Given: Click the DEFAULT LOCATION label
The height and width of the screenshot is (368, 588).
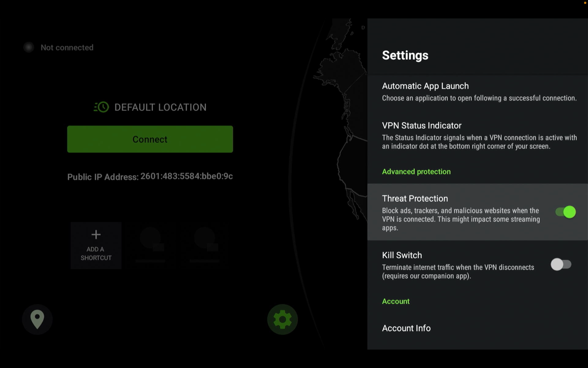Looking at the screenshot, I should [x=160, y=107].
